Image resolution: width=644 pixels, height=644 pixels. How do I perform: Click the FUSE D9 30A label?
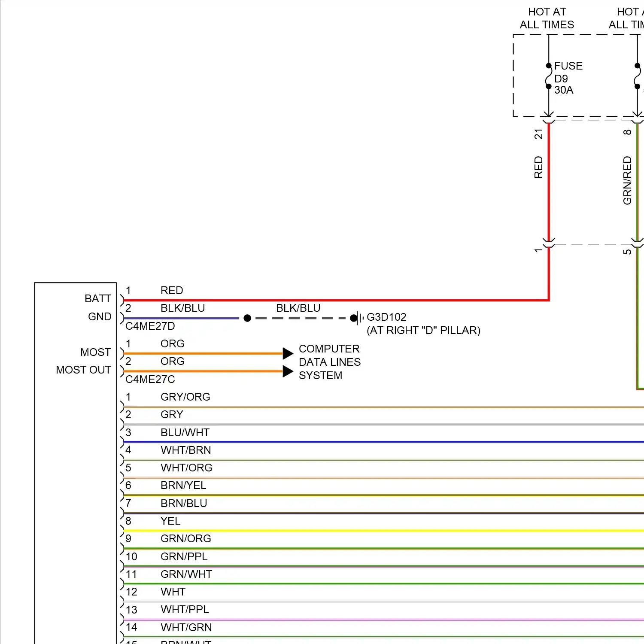click(568, 78)
